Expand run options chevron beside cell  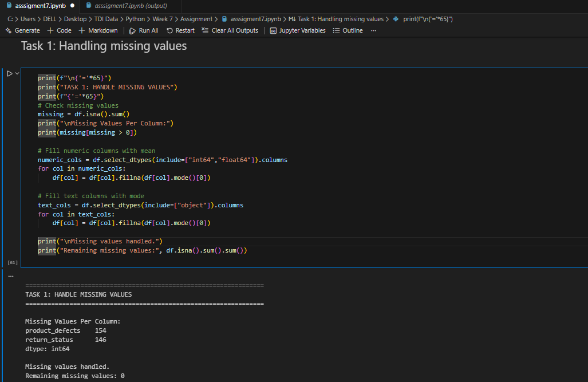click(17, 73)
